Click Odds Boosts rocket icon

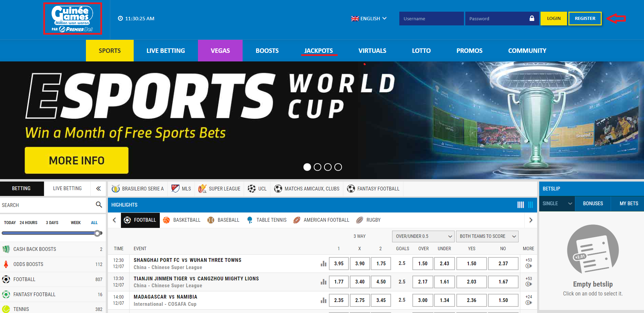(x=6, y=264)
